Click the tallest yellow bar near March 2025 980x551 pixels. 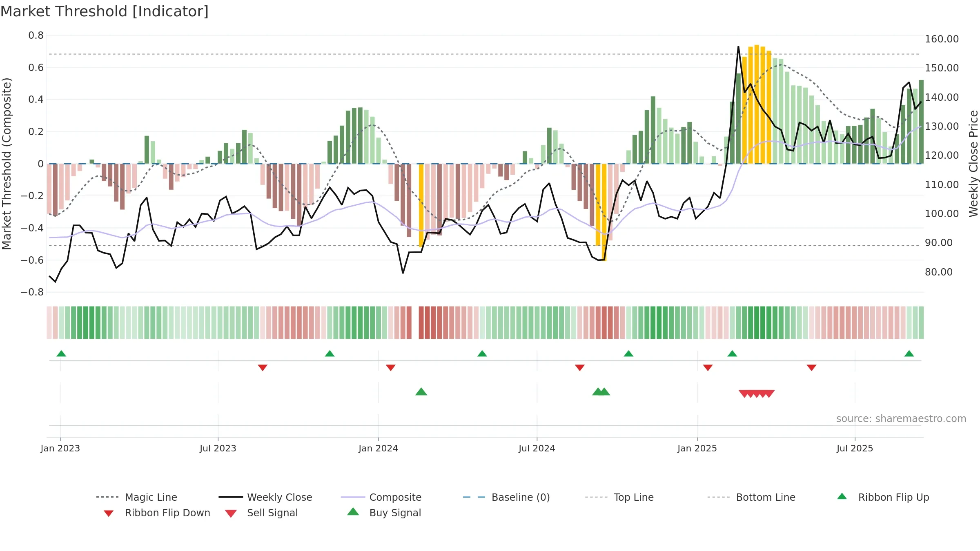757,104
